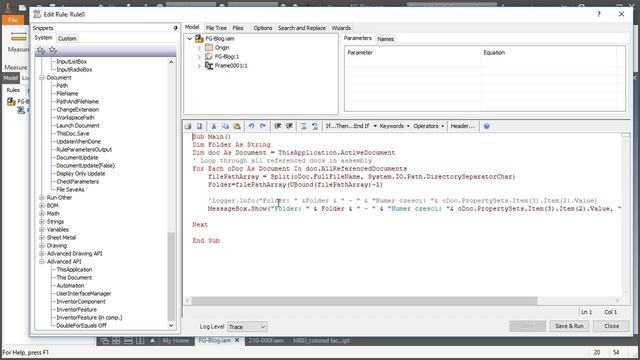Image resolution: width=640 pixels, height=360 pixels.
Task: Click the Close button at the bottom right
Action: (611, 326)
